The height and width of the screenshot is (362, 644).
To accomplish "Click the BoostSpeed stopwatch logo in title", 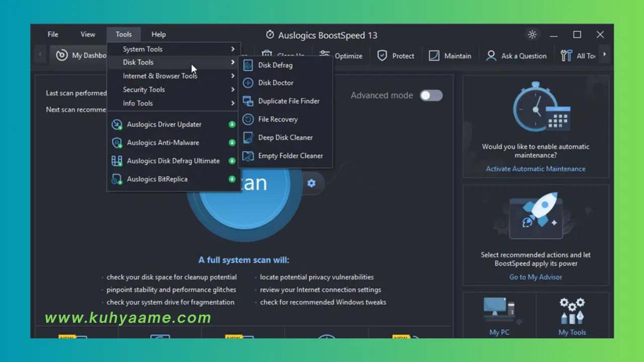I will click(270, 35).
